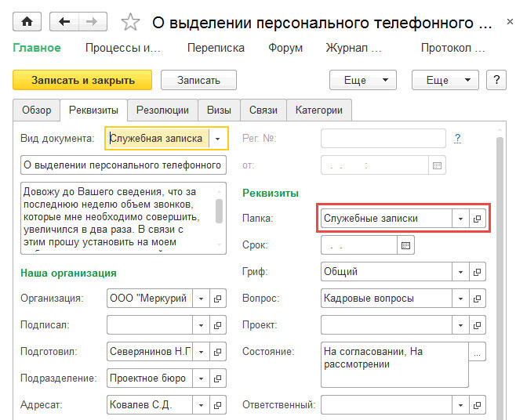The width and height of the screenshot is (516, 420).
Task: Expand the Подразделение dropdown list
Action: (x=201, y=378)
